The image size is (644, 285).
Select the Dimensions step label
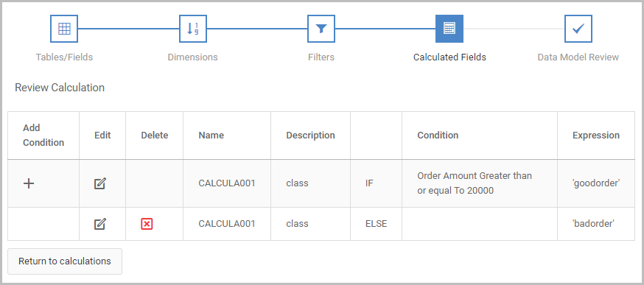192,57
